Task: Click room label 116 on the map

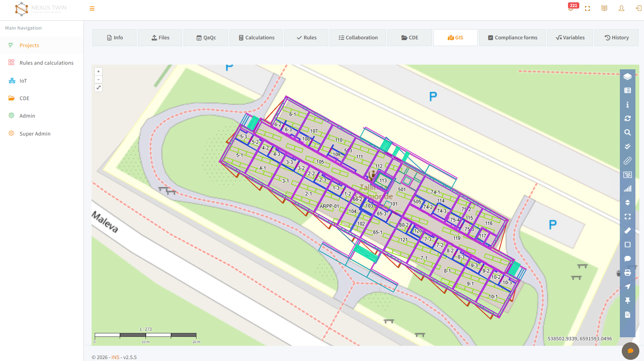Action: click(489, 224)
